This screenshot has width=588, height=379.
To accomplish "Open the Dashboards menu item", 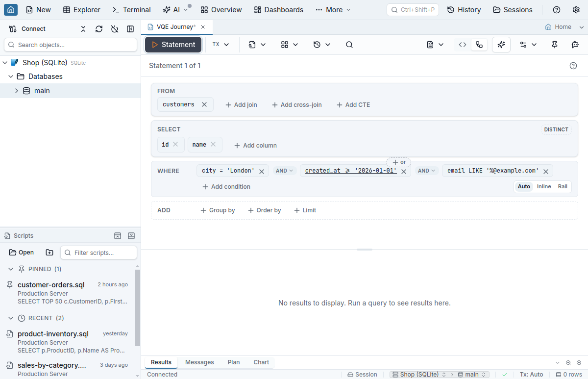I will pyautogui.click(x=279, y=10).
